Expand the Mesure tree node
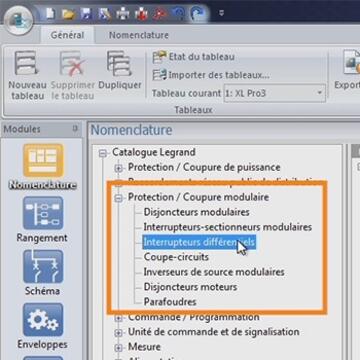 click(119, 348)
